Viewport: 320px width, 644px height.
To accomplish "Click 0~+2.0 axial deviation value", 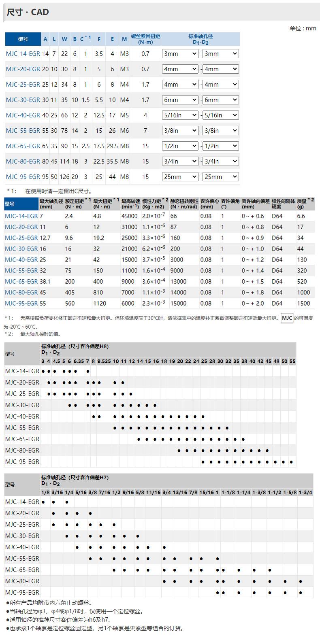I will point(253,303).
